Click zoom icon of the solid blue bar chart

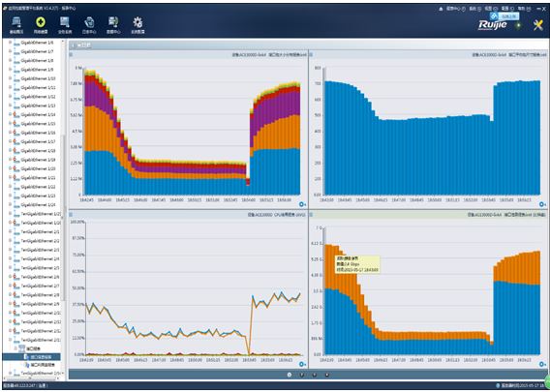pyautogui.click(x=542, y=204)
